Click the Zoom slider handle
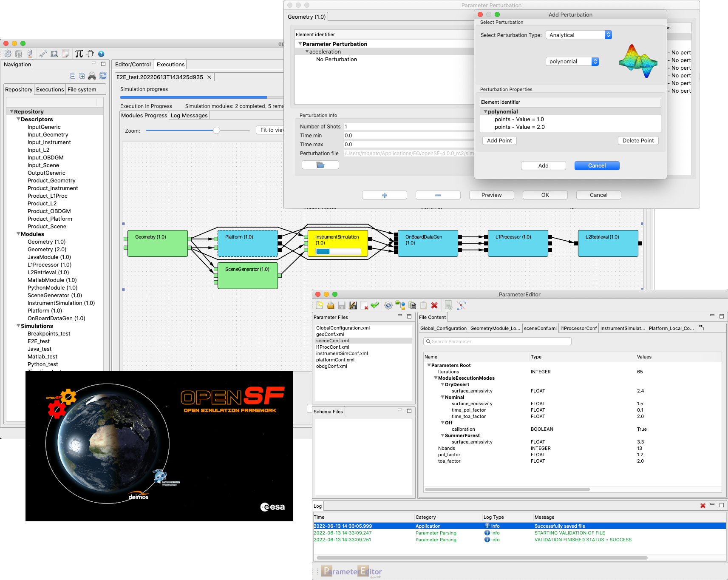 pyautogui.click(x=216, y=131)
